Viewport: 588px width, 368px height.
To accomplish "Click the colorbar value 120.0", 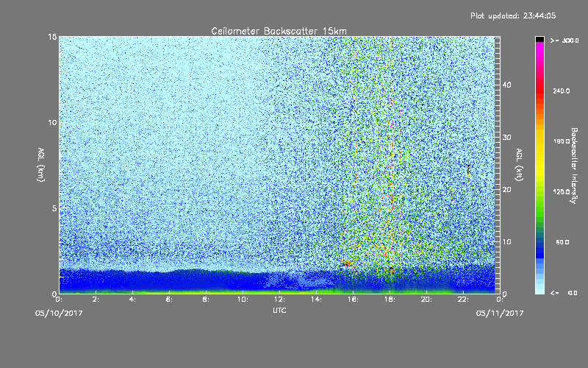I will 562,191.
